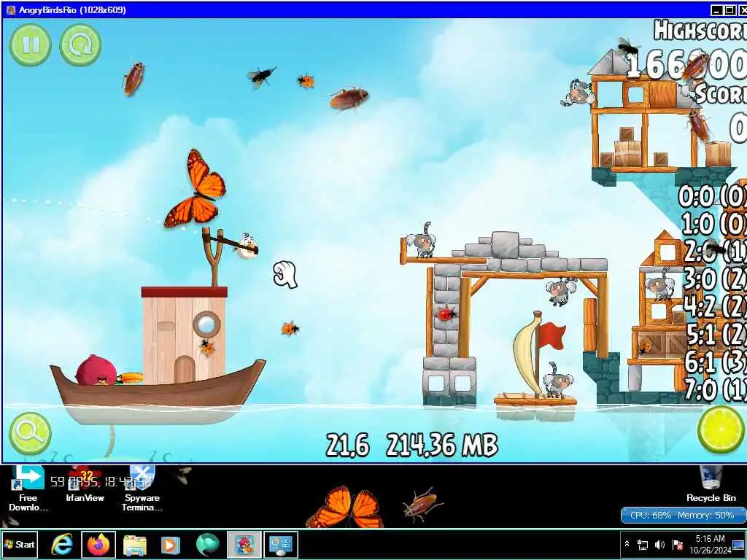Open the Action Center flag tray icon

coord(677,544)
